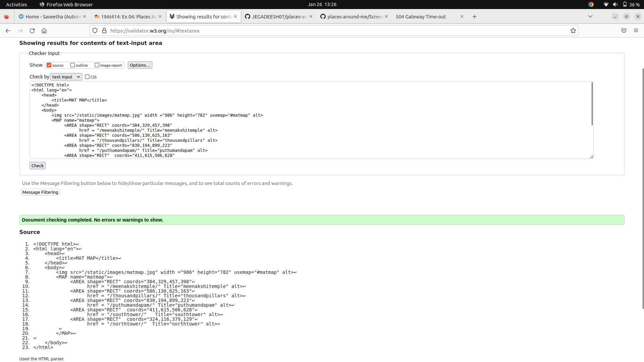
Task: Go to Firefox home page
Action: coord(44,31)
